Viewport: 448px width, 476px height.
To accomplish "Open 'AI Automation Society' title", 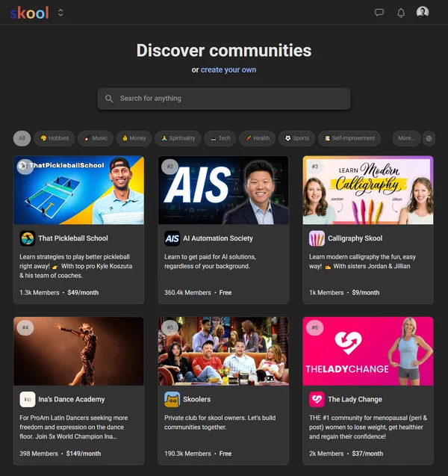I will coord(218,238).
